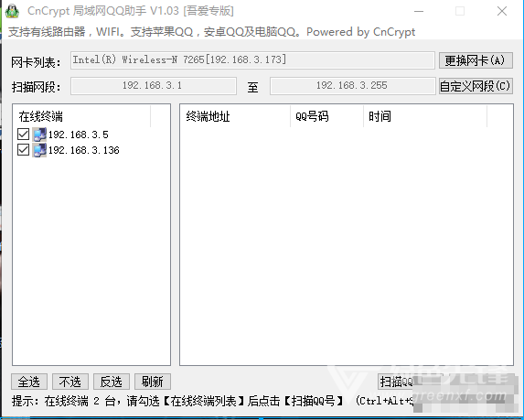This screenshot has width=524, height=420.
Task: Click the 网卡列表 label
Action: [36, 62]
